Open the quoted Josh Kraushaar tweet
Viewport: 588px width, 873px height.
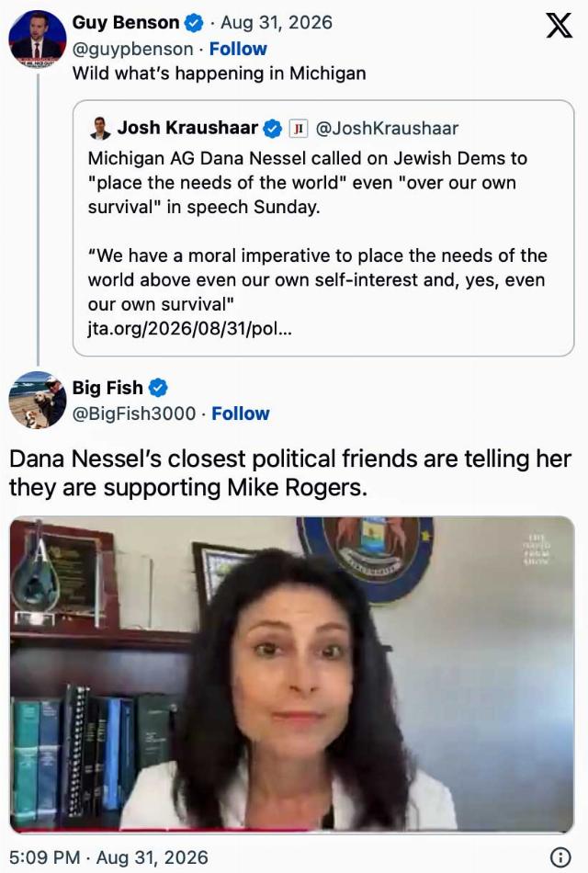[323, 228]
